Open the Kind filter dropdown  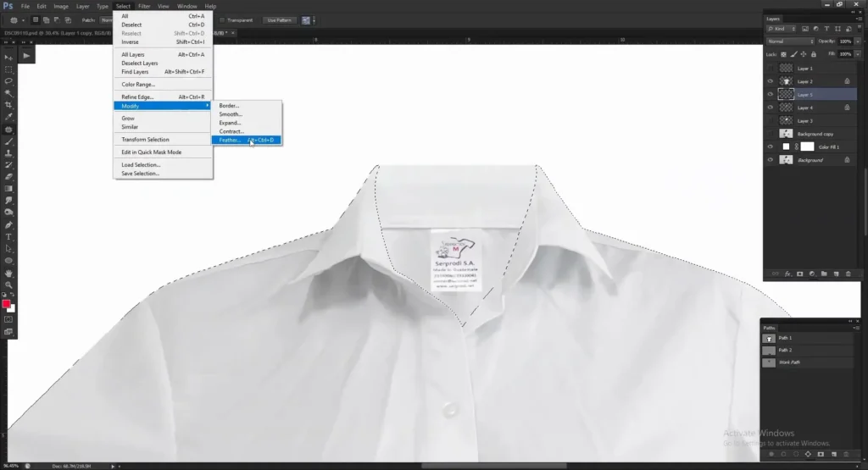point(782,29)
